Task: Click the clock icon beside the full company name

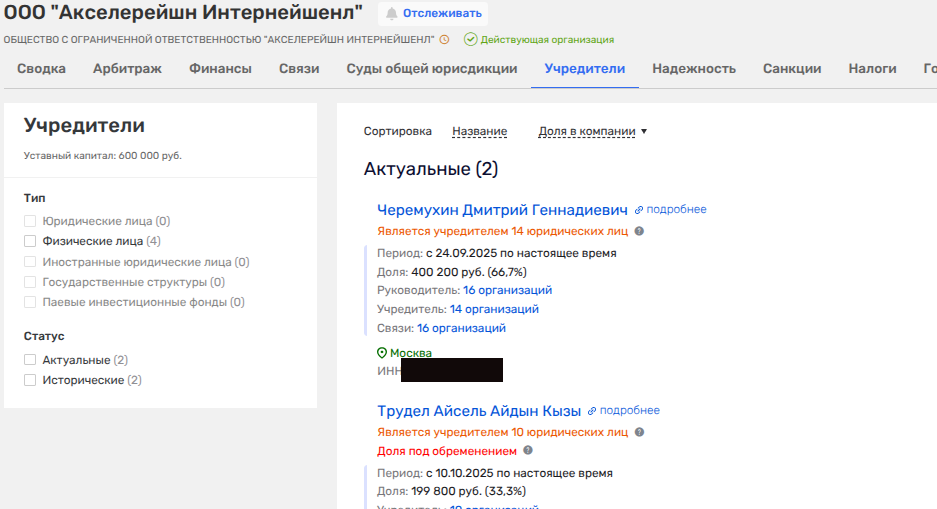Action: [x=444, y=40]
